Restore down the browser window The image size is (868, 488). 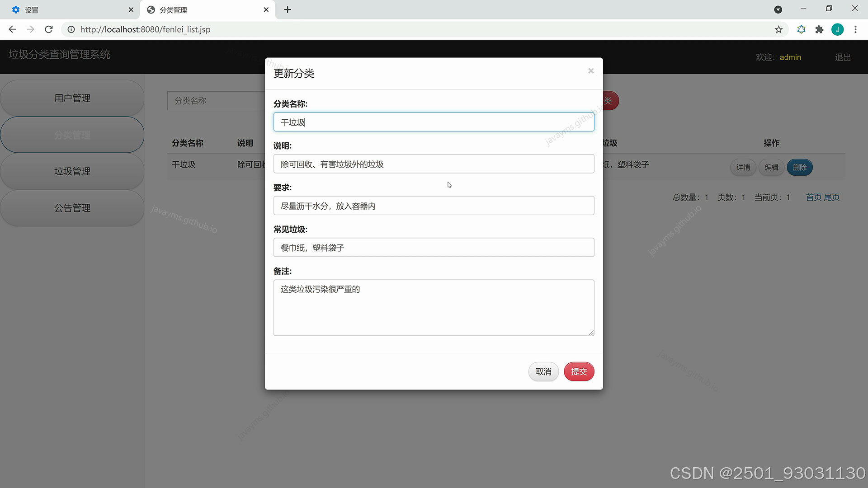[x=829, y=9]
